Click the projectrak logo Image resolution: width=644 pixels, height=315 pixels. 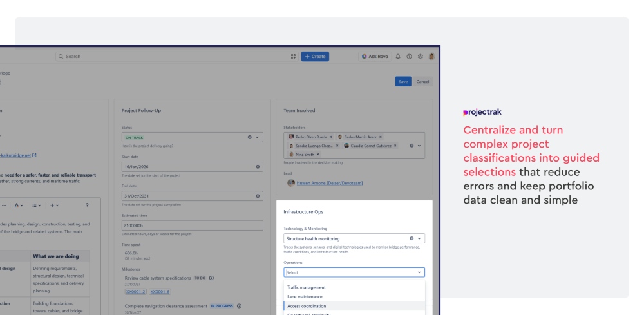point(482,112)
